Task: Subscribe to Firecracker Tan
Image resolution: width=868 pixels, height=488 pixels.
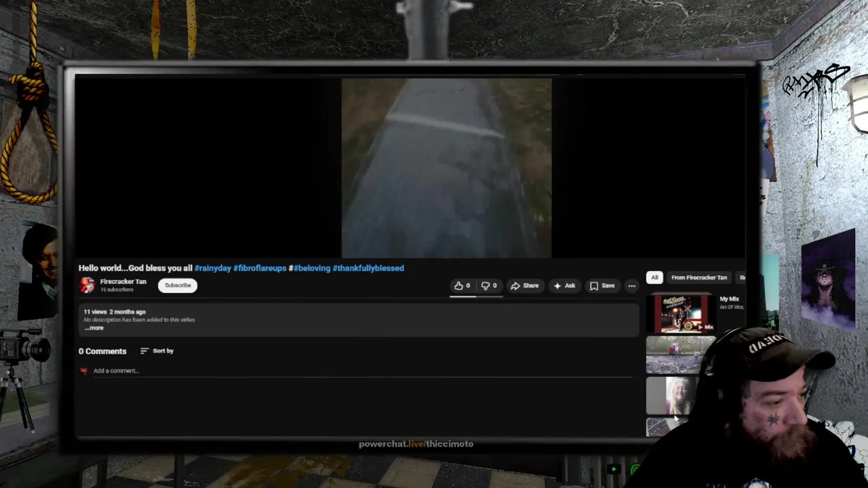Action: pos(178,285)
